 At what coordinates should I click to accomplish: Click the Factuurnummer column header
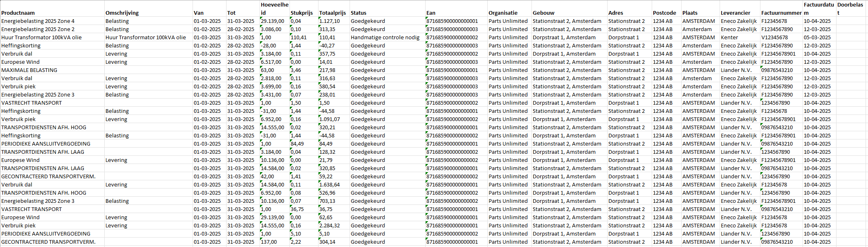(x=781, y=13)
